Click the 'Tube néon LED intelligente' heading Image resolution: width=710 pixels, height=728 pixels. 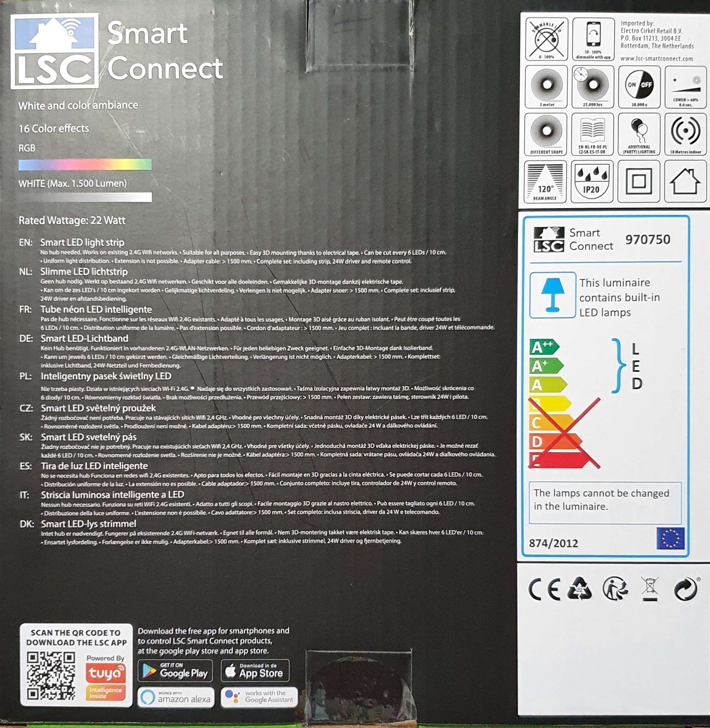click(x=96, y=310)
